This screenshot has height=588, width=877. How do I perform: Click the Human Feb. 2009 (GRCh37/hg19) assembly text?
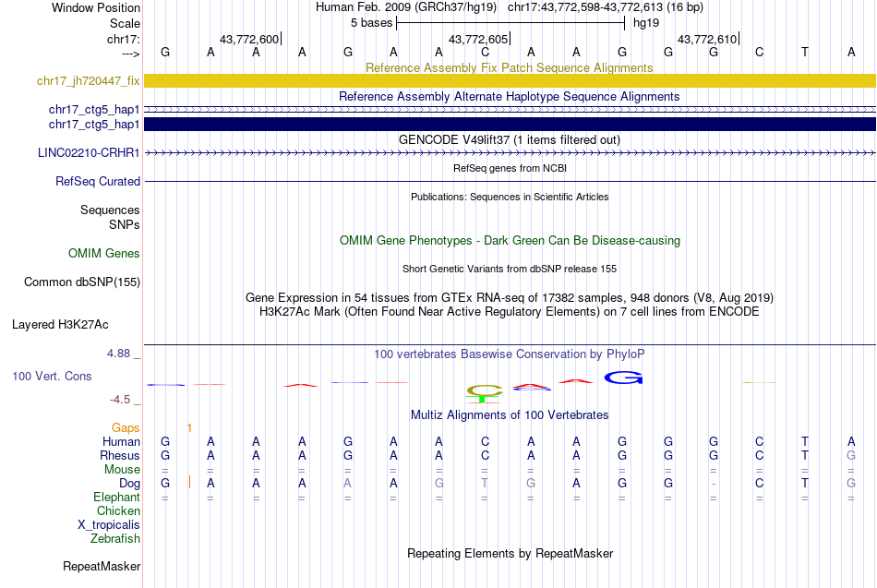[x=406, y=7]
